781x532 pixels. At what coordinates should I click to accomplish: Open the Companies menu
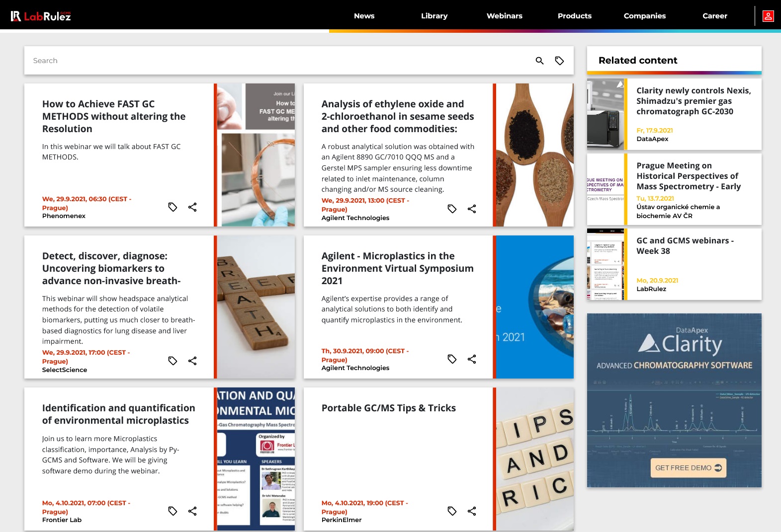[644, 16]
